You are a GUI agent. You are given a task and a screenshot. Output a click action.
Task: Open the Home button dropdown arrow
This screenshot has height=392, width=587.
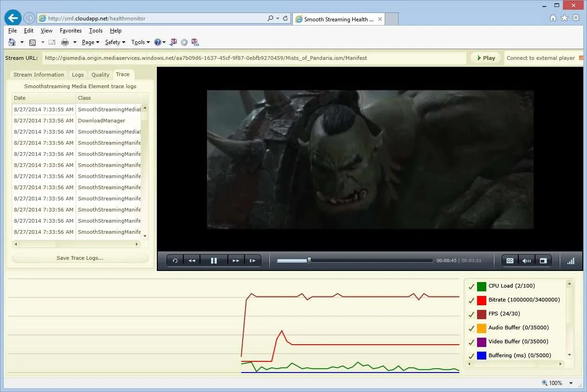tap(22, 42)
